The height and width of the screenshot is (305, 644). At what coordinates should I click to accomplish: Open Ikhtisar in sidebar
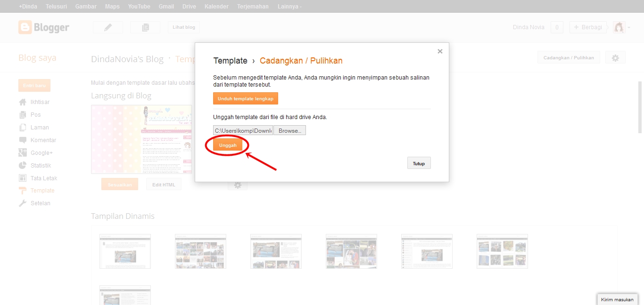pos(40,102)
